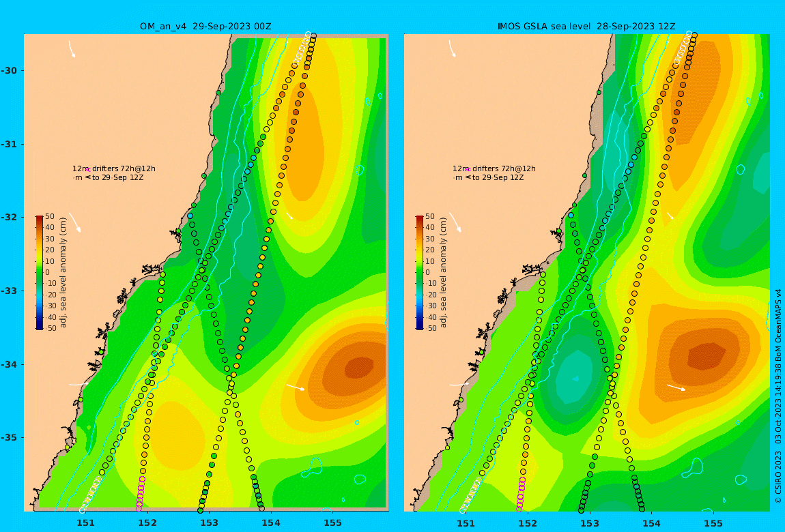This screenshot has width=785, height=532.
Task: Click the 0 tick on the right colorbar
Action: pyautogui.click(x=428, y=273)
